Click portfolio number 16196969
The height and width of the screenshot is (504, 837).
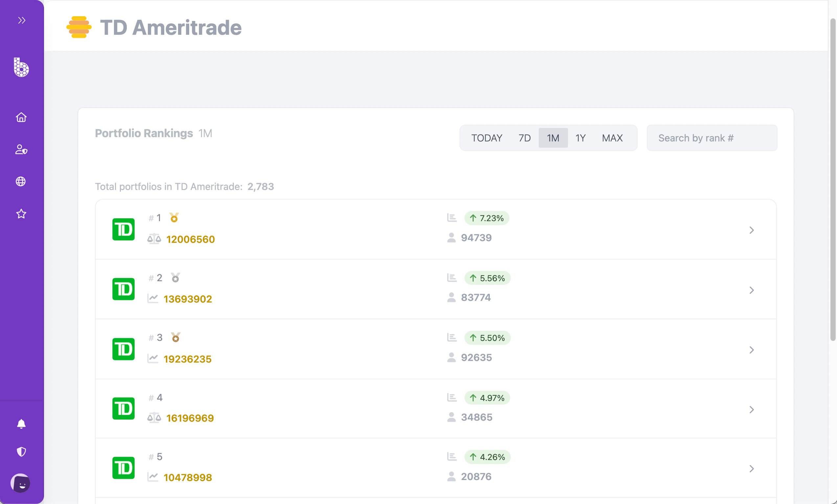pos(190,418)
